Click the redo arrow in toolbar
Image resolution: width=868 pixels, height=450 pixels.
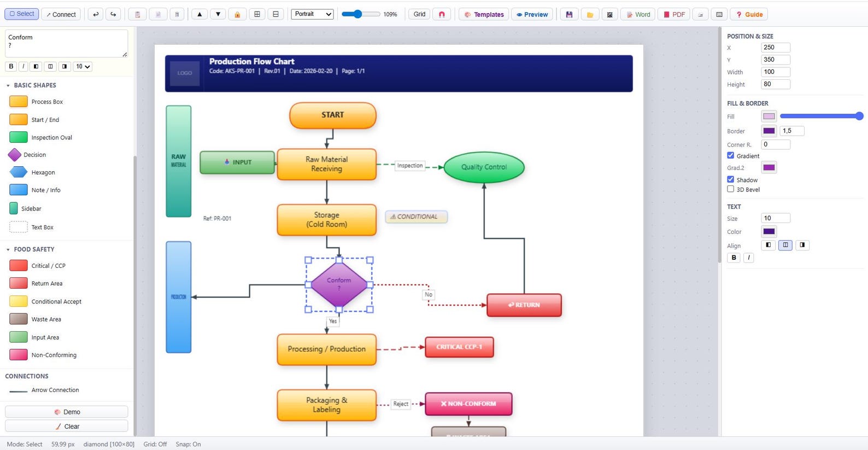pos(113,14)
